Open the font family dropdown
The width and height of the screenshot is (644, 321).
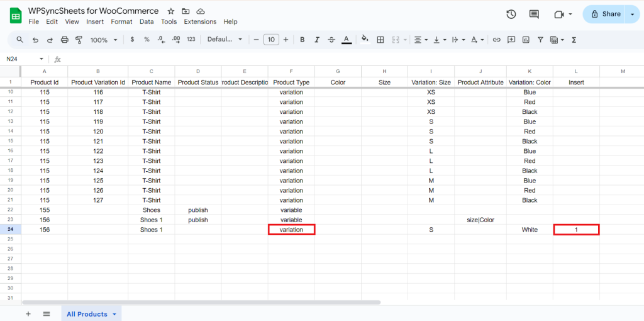click(x=225, y=40)
